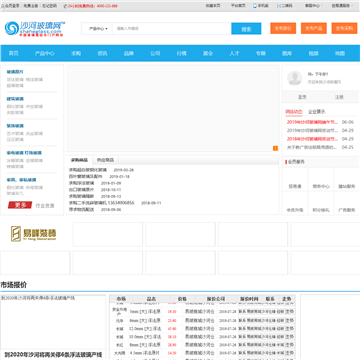The image size is (360, 360).
Task: Open 行业资源 beside the 更多 button
Action: (x=45, y=206)
